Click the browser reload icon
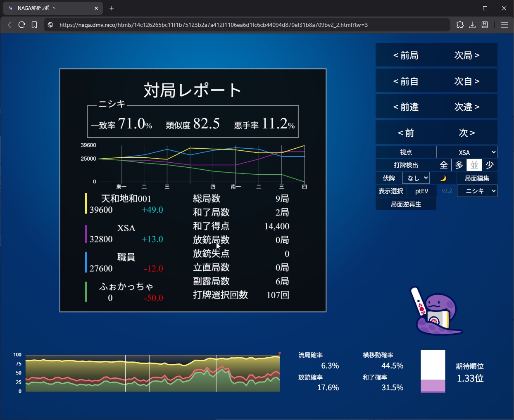Image resolution: width=514 pixels, height=420 pixels. click(22, 25)
